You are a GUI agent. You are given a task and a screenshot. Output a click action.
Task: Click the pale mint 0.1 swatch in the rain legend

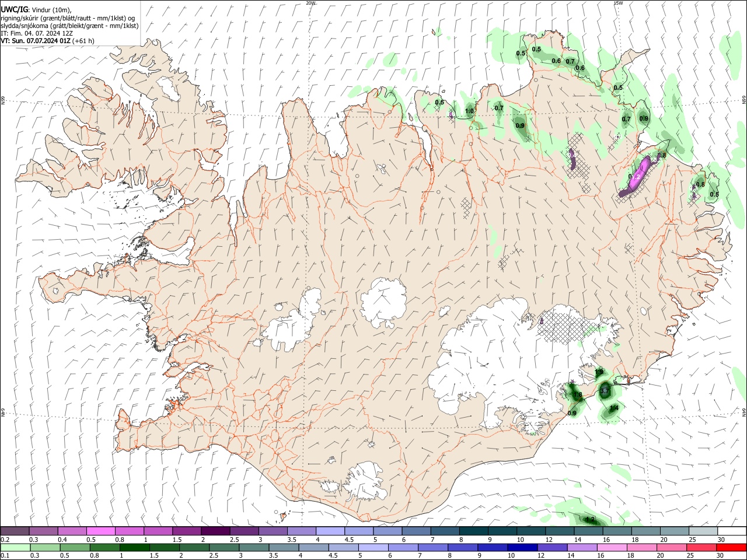15,547
